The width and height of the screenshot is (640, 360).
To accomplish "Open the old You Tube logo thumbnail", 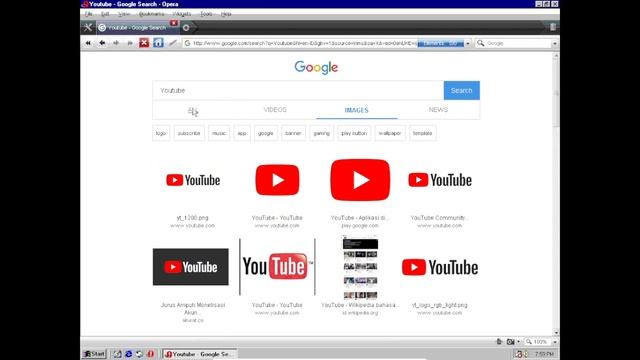I will 277,267.
